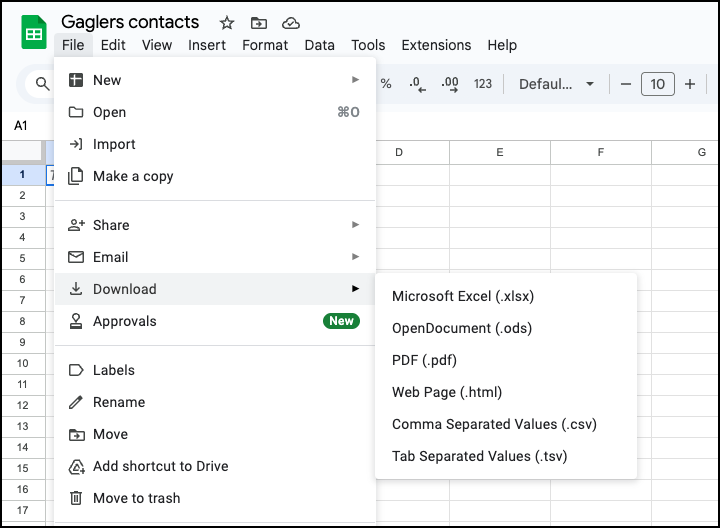The height and width of the screenshot is (528, 720).
Task: Increase font size with plus button
Action: point(690,84)
